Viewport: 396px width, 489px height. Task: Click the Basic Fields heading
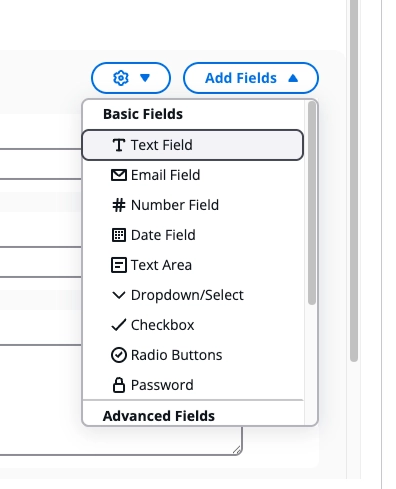point(143,114)
